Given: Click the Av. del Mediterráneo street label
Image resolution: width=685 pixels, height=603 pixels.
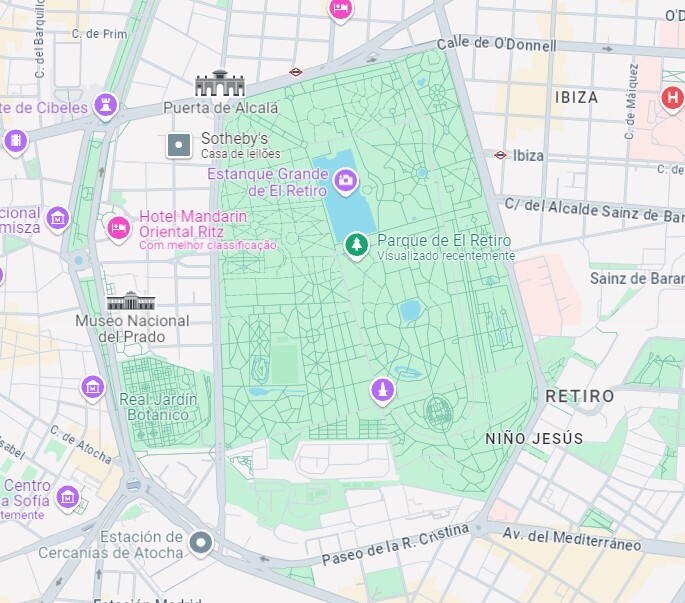Looking at the screenshot, I should (x=572, y=539).
